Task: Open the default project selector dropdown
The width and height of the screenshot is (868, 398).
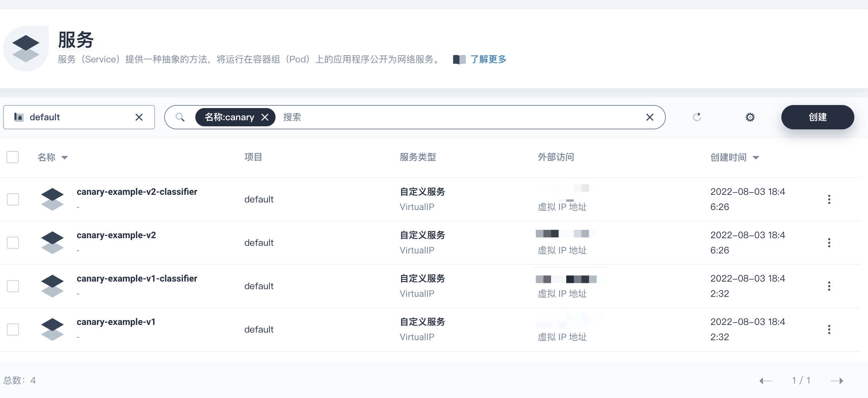Action: click(79, 117)
